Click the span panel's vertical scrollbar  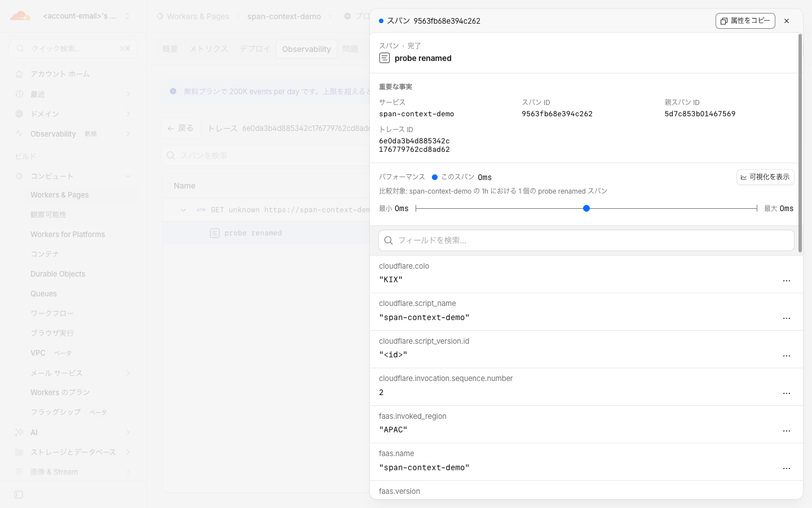pyautogui.click(x=800, y=143)
